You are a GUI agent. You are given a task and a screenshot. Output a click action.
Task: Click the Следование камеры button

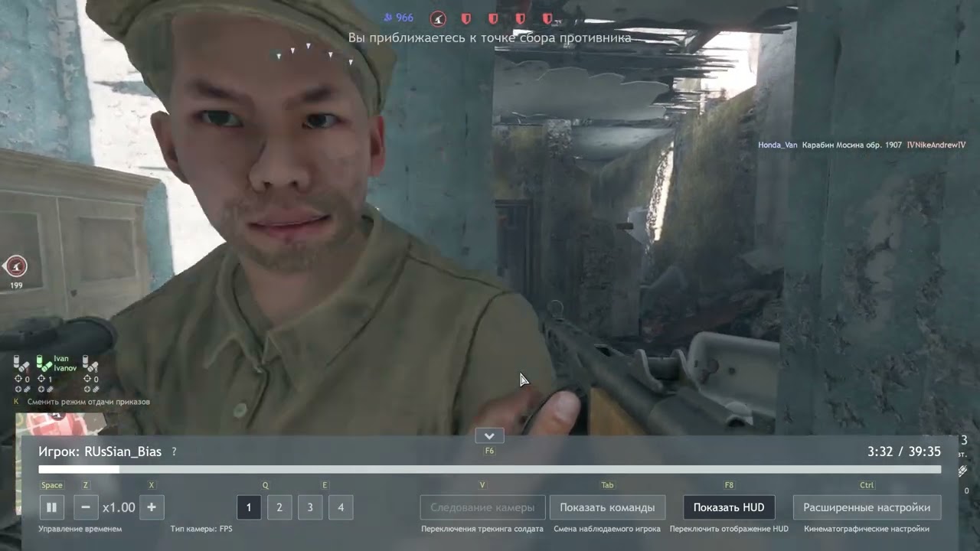pos(482,507)
